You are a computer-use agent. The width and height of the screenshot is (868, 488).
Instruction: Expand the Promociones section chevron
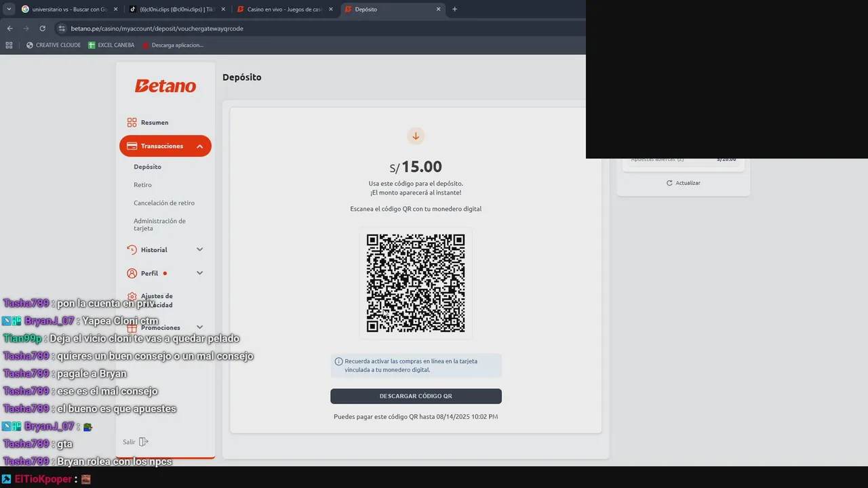click(200, 327)
